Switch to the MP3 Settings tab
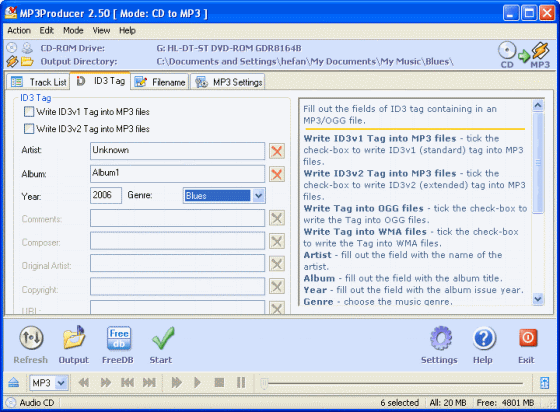Viewport: 560px width, 412px height. point(228,82)
